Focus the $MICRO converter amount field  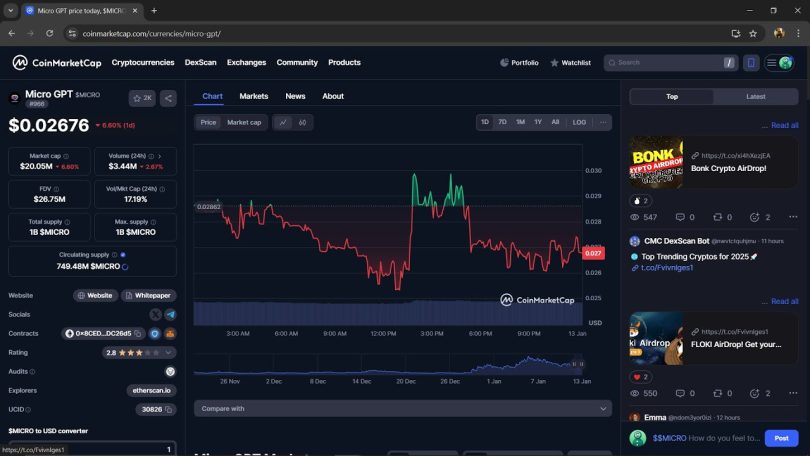coord(92,449)
